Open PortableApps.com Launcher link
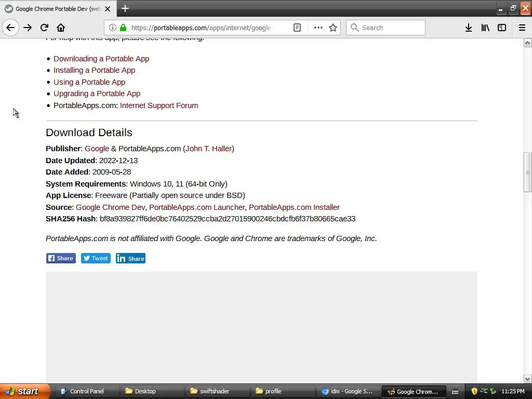The image size is (532, 399). (197, 207)
